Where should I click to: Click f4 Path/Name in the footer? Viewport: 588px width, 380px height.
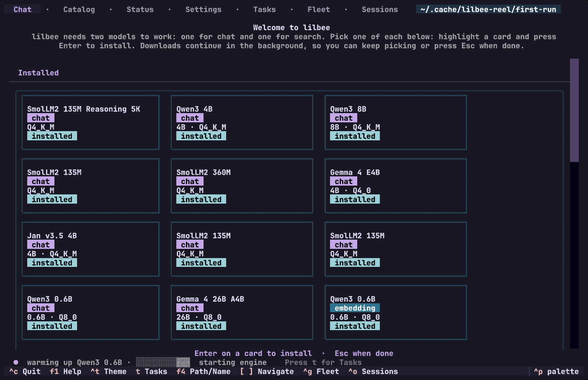(x=204, y=371)
